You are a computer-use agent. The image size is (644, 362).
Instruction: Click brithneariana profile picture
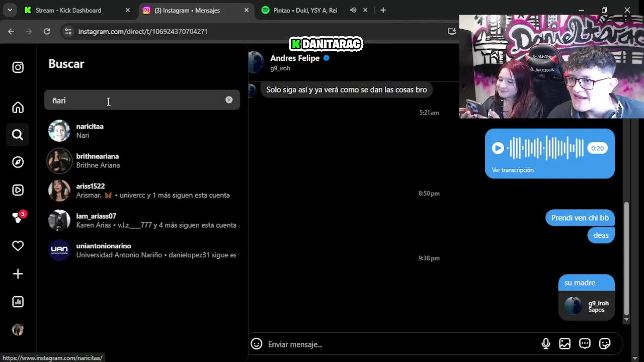click(x=59, y=160)
